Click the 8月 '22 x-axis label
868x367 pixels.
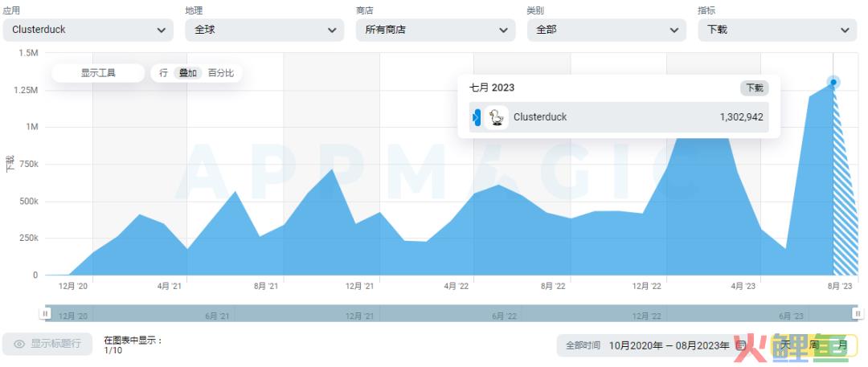tap(553, 286)
